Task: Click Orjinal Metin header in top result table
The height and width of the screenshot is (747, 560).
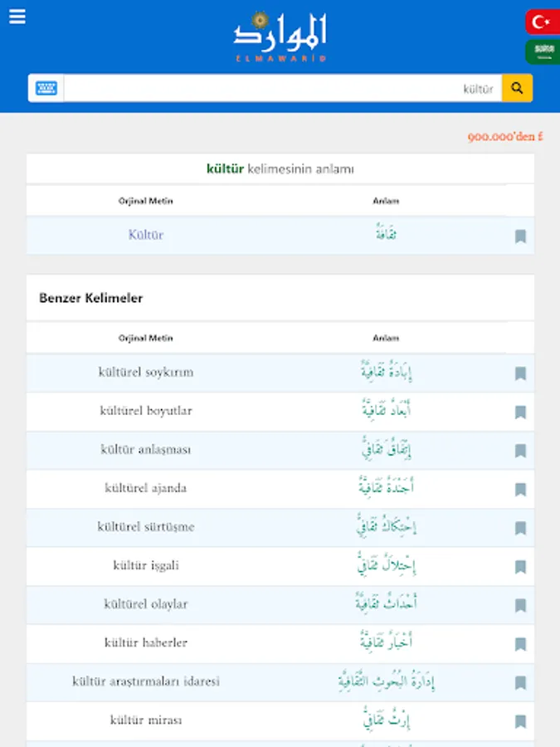Action: coord(146,201)
